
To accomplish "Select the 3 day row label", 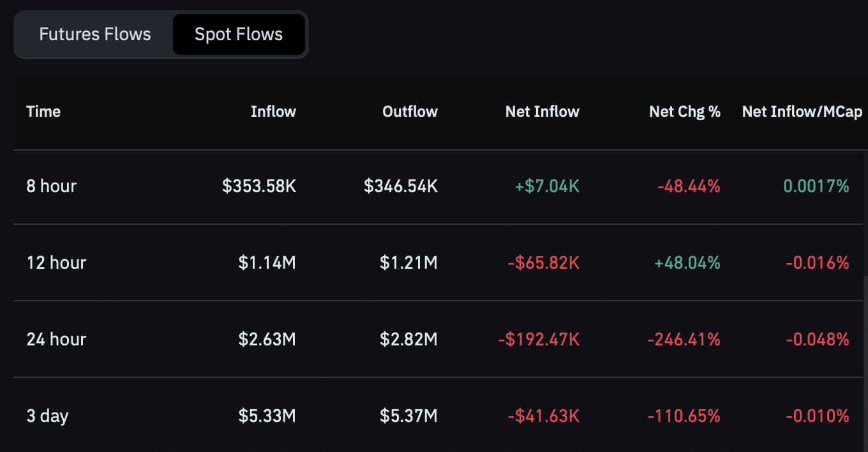I will point(47,416).
